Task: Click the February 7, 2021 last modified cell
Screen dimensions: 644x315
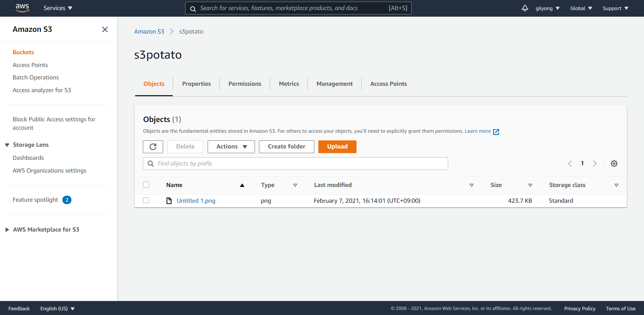Action: pyautogui.click(x=367, y=201)
